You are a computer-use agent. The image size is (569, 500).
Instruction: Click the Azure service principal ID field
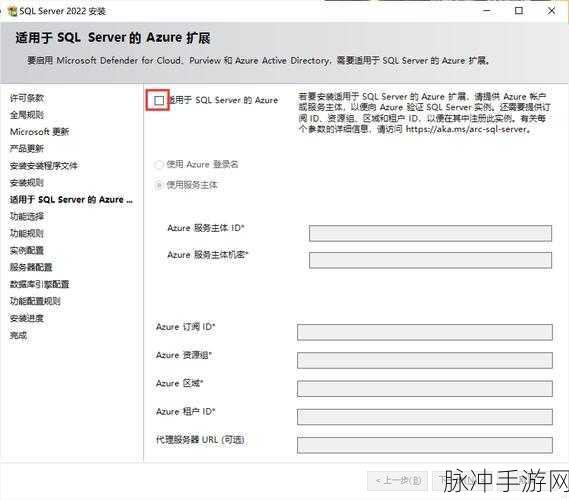(x=430, y=233)
